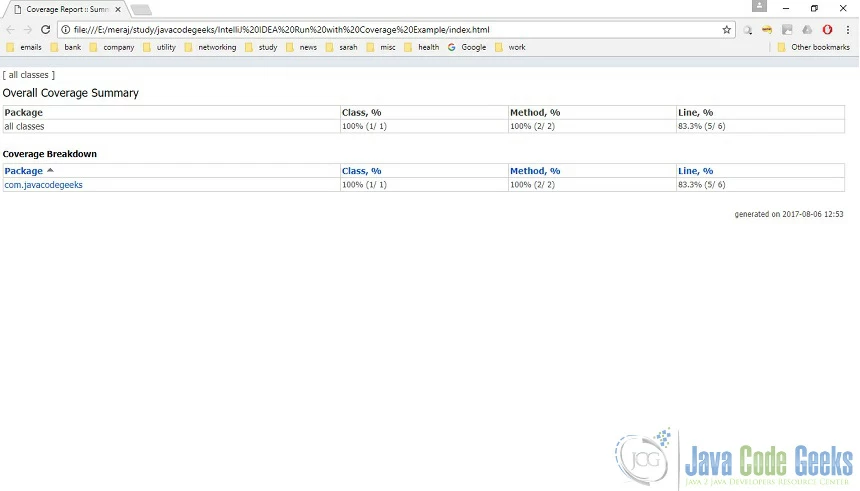
Task: Click the magnifier extension icon
Action: click(748, 30)
